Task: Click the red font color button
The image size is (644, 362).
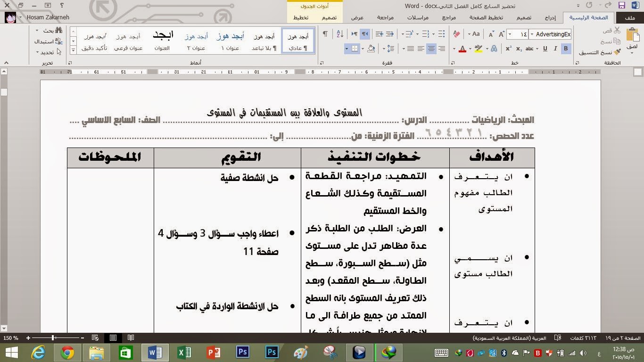Action: point(462,49)
